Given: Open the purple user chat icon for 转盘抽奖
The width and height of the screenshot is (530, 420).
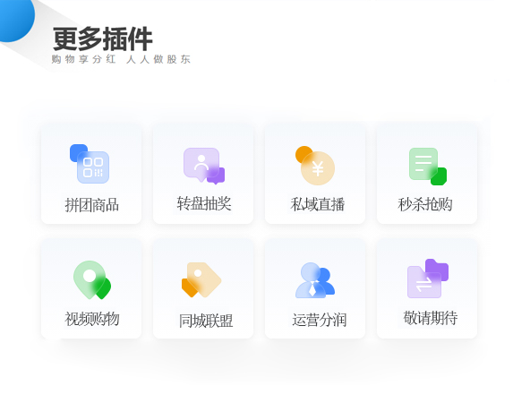Looking at the screenshot, I should point(204,166).
